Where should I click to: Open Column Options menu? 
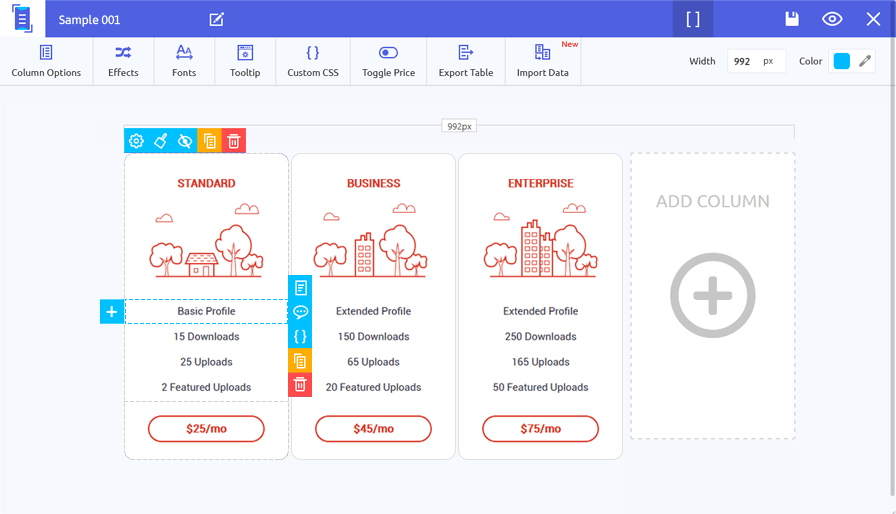46,61
